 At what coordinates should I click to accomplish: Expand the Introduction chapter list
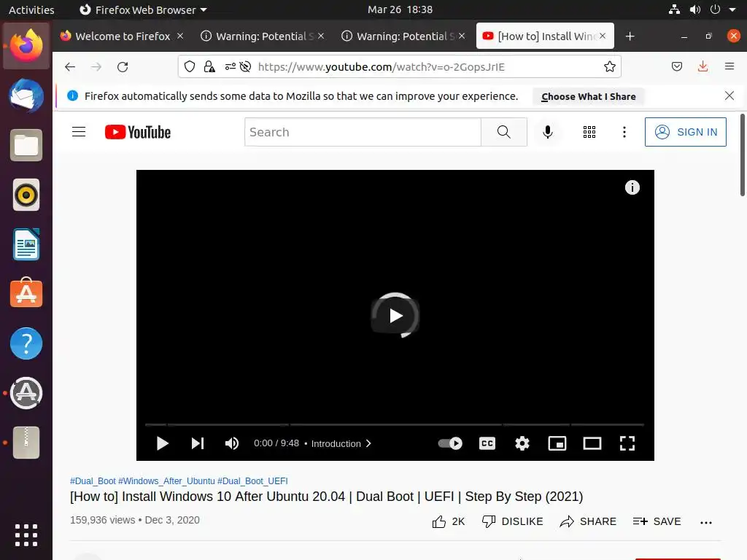(x=341, y=443)
